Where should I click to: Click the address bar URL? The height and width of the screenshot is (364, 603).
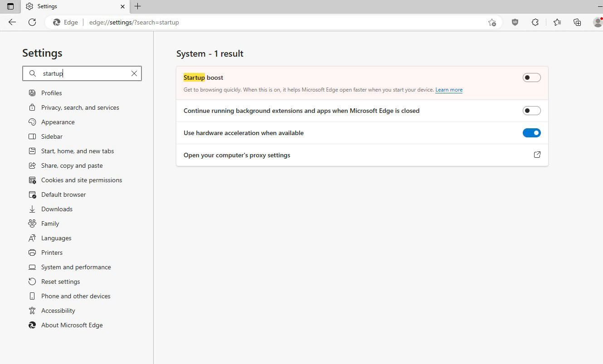(x=134, y=22)
